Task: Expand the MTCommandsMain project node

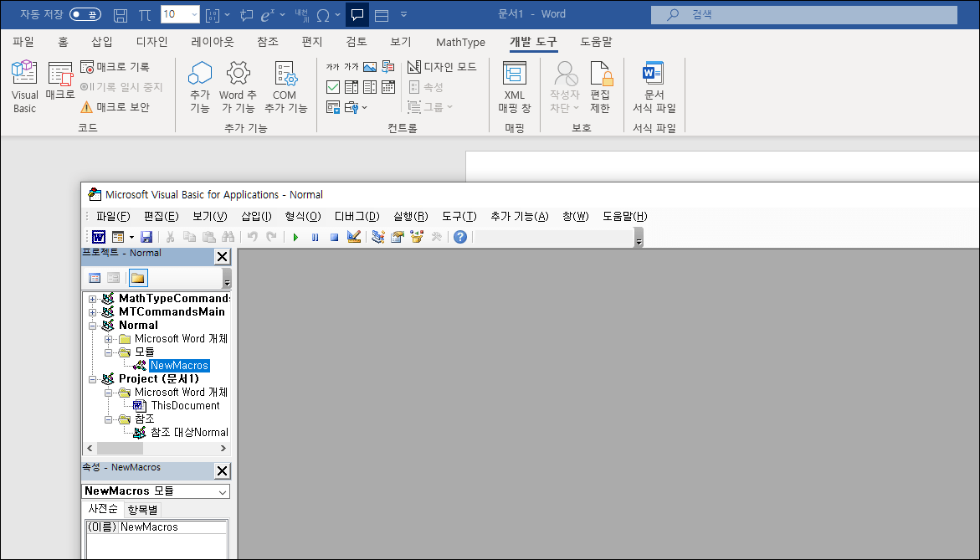Action: click(x=93, y=312)
